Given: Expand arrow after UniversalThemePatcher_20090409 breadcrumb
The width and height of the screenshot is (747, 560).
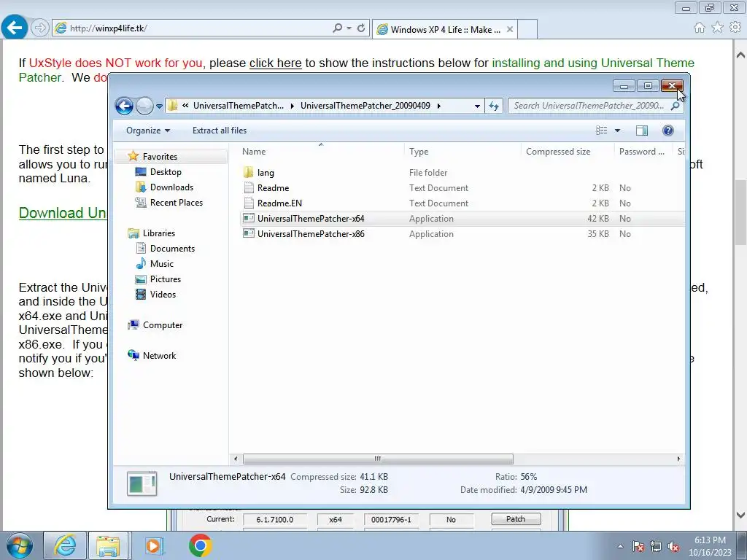Looking at the screenshot, I should [x=438, y=106].
